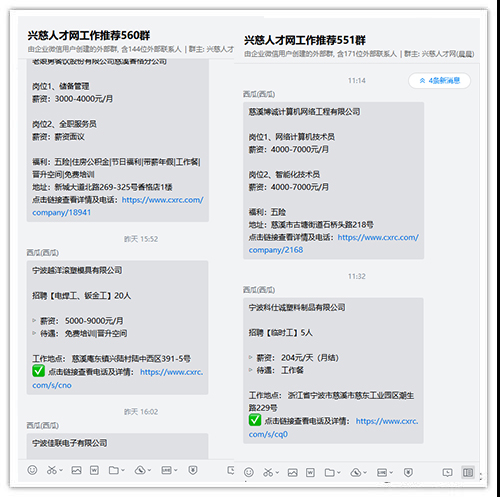
Task: Expand cloud drive dropdown in 560群 toolbar
Action: tap(149, 470)
